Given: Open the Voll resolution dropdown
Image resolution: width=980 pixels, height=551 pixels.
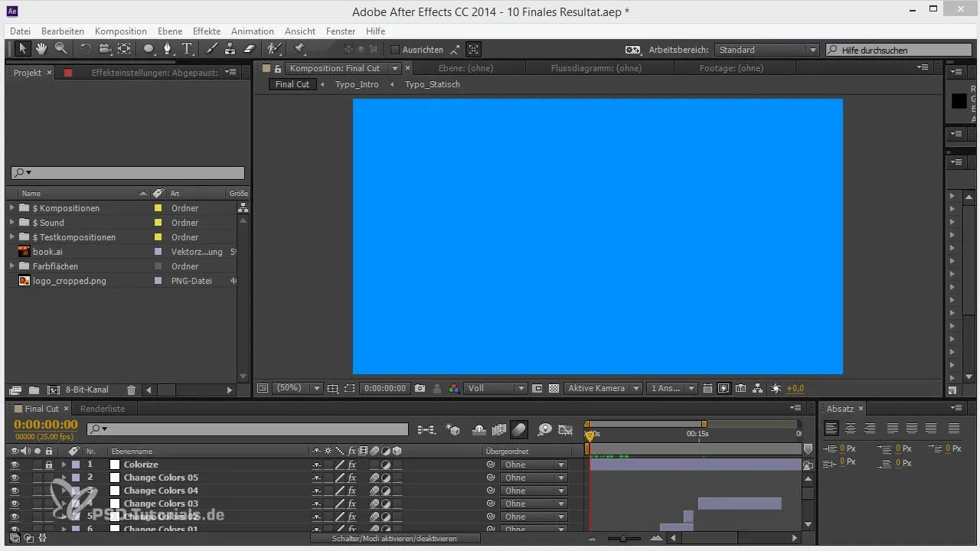Looking at the screenshot, I should 496,389.
